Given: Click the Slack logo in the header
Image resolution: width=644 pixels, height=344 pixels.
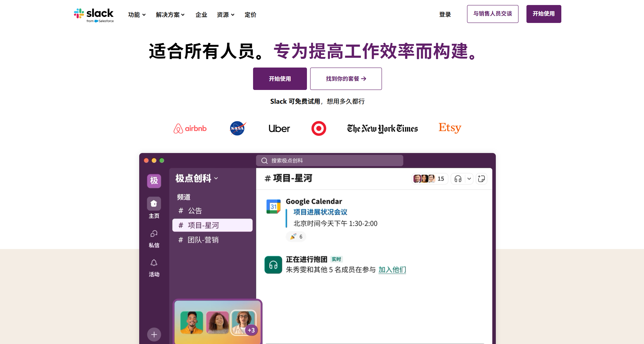Looking at the screenshot, I should (x=94, y=15).
